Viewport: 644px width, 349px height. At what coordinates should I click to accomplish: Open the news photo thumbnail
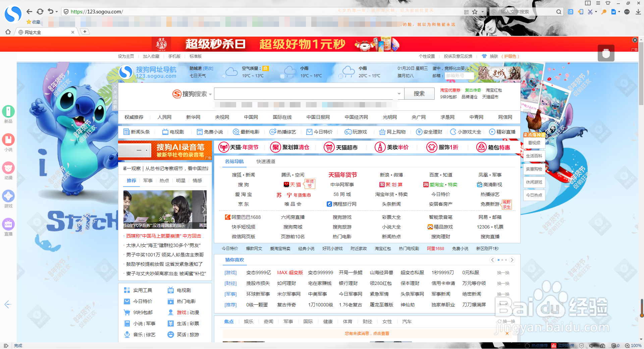point(165,209)
